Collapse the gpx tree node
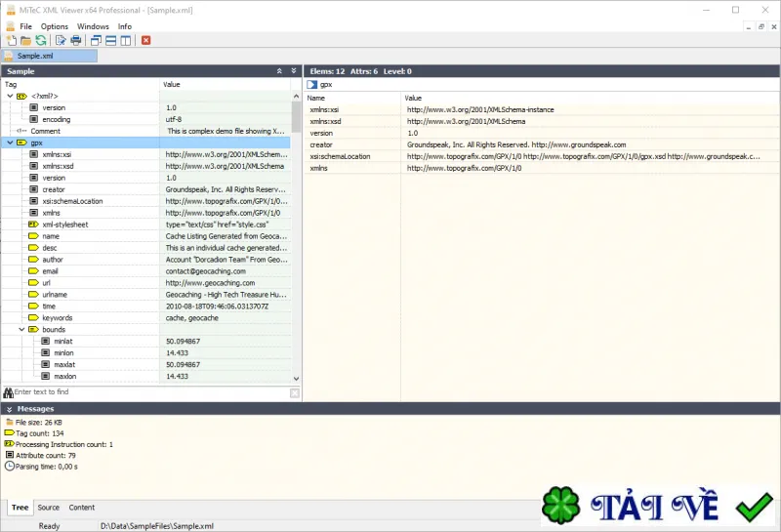Viewport: 781px width, 532px height. pyautogui.click(x=10, y=143)
